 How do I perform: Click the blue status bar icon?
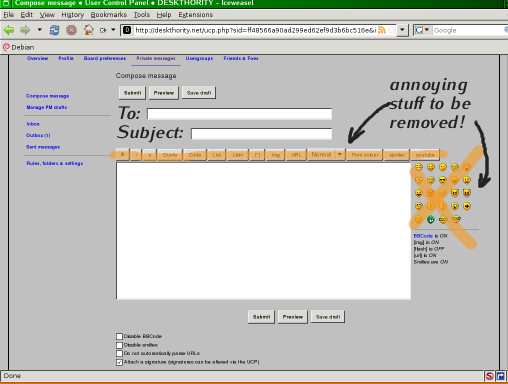(x=500, y=376)
